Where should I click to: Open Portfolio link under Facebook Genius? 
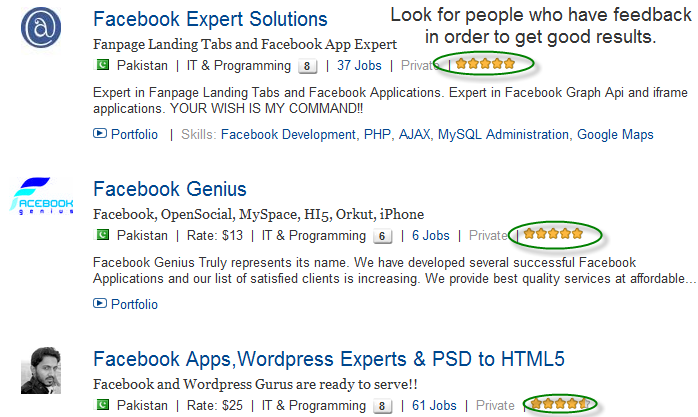click(x=126, y=304)
